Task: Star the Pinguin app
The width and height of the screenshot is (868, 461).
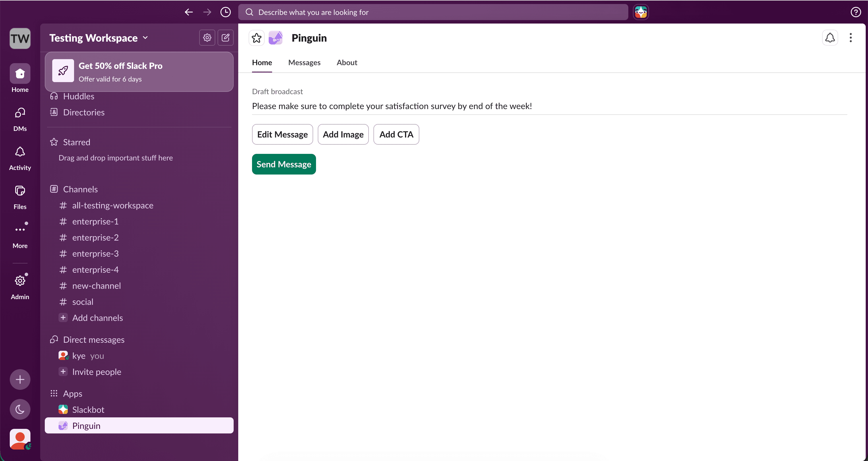Action: (x=256, y=38)
